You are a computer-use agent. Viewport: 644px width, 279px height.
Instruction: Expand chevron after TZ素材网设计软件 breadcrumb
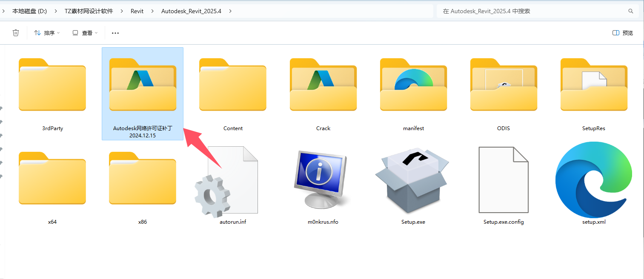coord(122,11)
